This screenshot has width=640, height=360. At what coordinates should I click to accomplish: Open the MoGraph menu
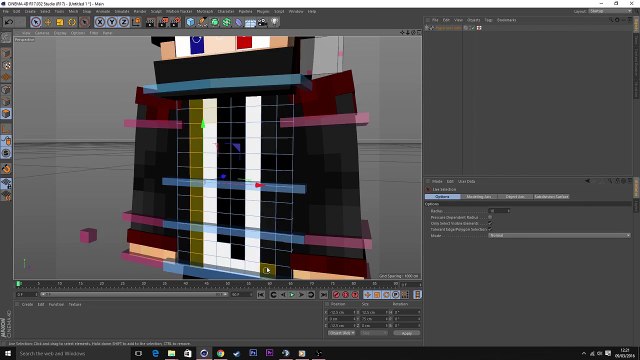pos(204,11)
